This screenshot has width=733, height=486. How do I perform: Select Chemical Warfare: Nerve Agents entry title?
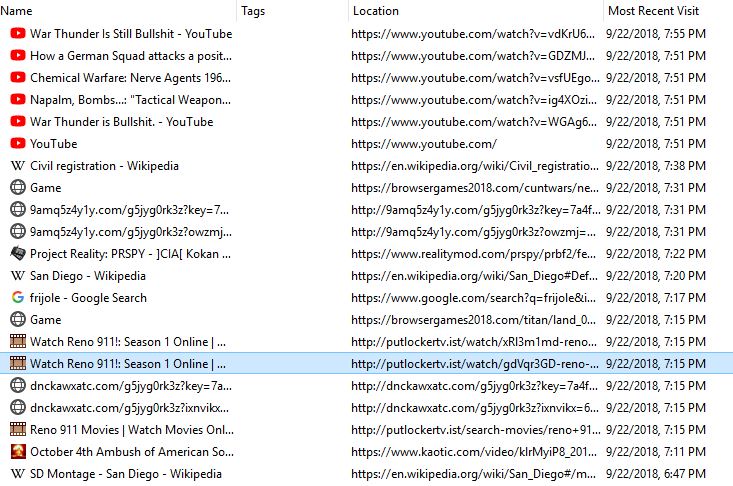(x=130, y=78)
